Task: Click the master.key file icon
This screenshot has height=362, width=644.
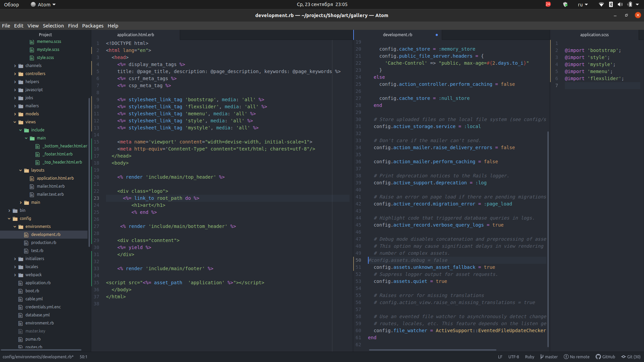Action: (x=20, y=331)
